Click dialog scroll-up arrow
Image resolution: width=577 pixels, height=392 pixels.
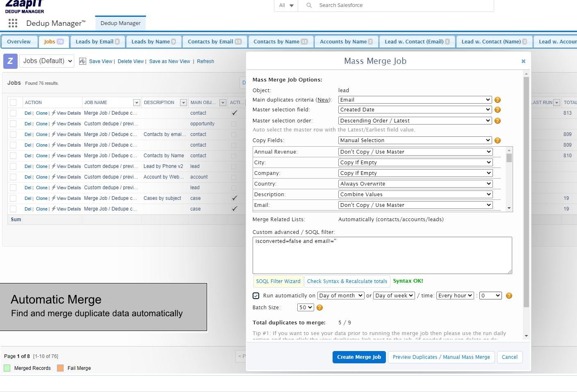[526, 74]
